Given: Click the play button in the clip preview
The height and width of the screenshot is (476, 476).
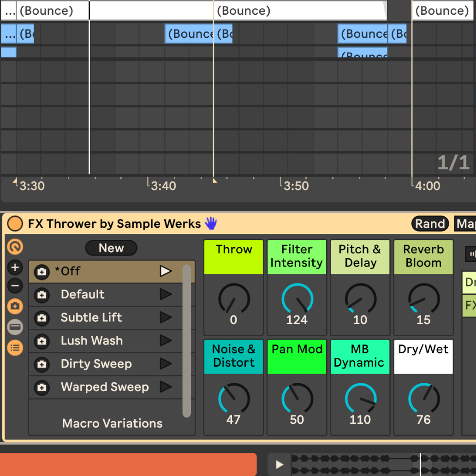Looking at the screenshot, I should pyautogui.click(x=279, y=464).
